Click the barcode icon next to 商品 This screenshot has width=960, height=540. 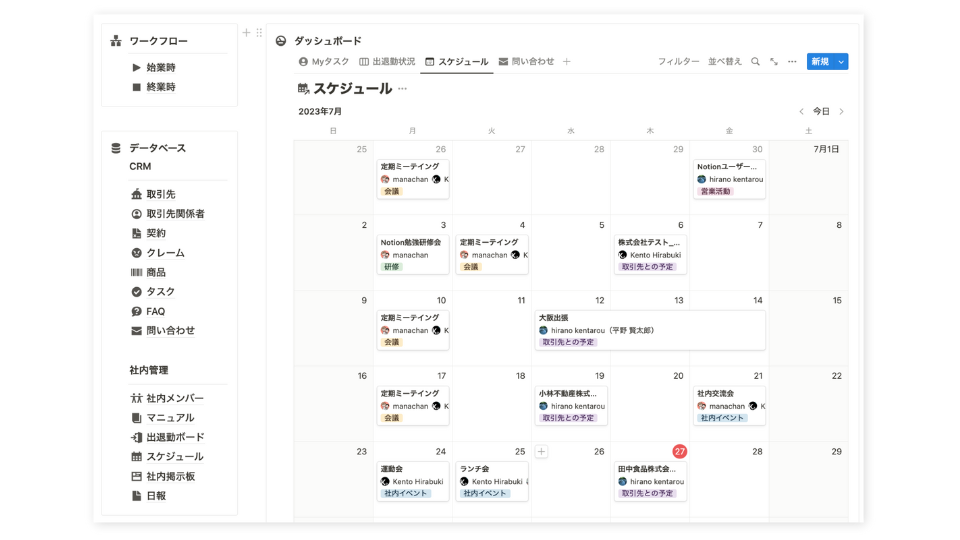pyautogui.click(x=136, y=272)
